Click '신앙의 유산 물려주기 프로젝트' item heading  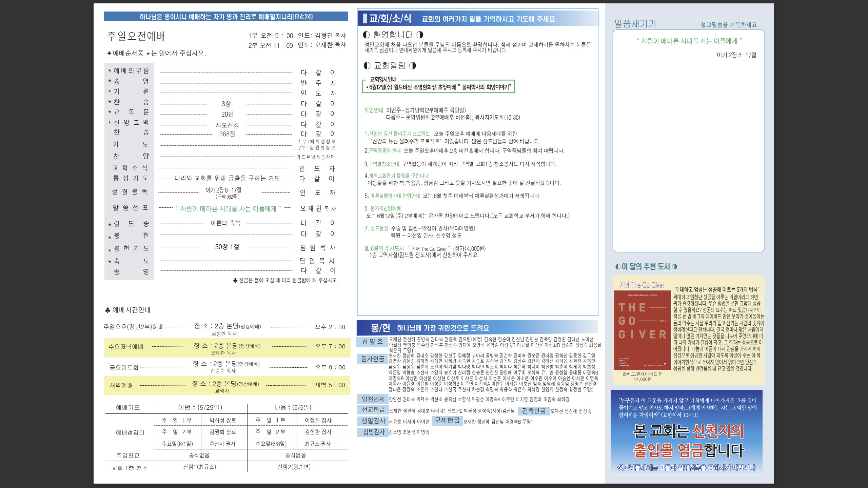click(x=399, y=134)
